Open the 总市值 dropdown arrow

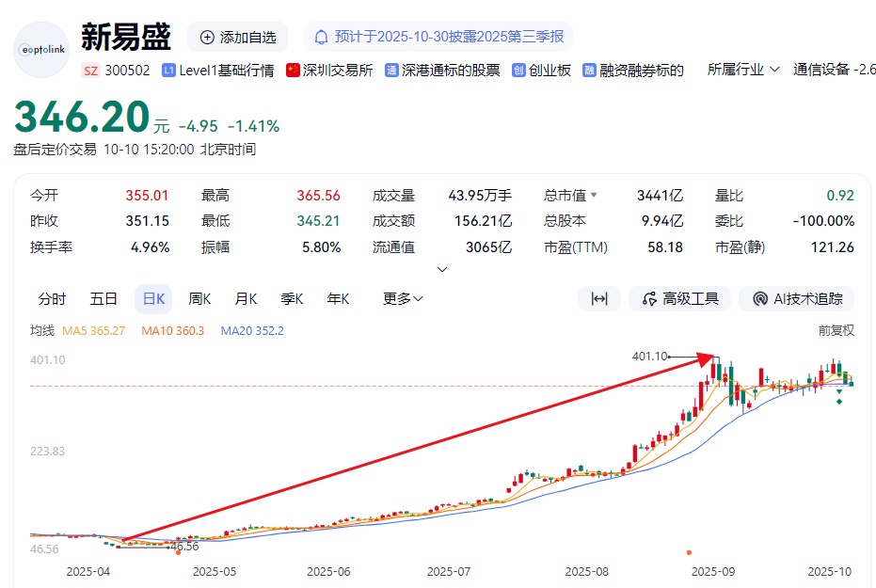pos(594,195)
